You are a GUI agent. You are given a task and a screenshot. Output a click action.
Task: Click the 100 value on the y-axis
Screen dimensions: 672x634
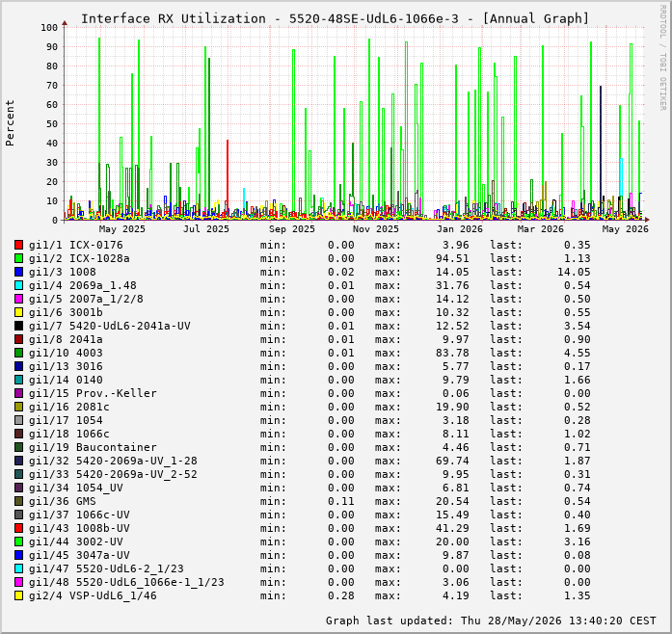[49, 27]
